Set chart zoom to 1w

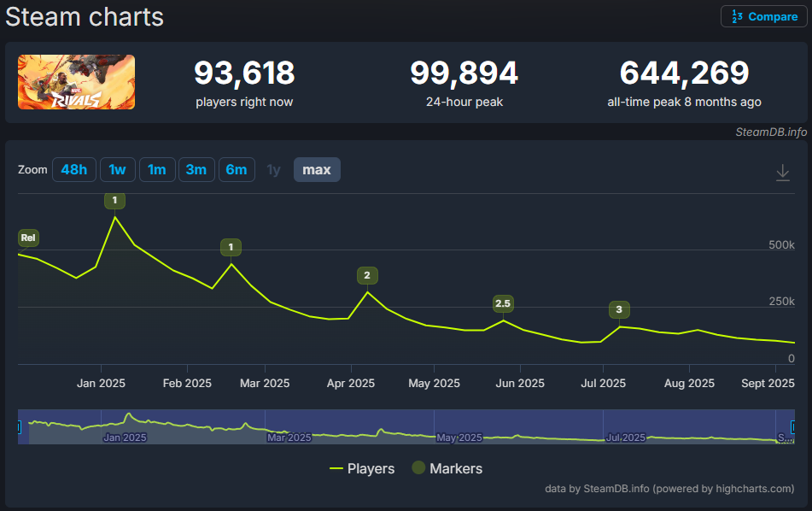[118, 169]
